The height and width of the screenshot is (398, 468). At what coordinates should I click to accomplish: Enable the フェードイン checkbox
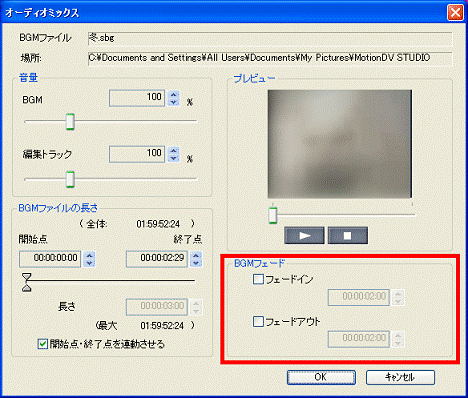258,279
